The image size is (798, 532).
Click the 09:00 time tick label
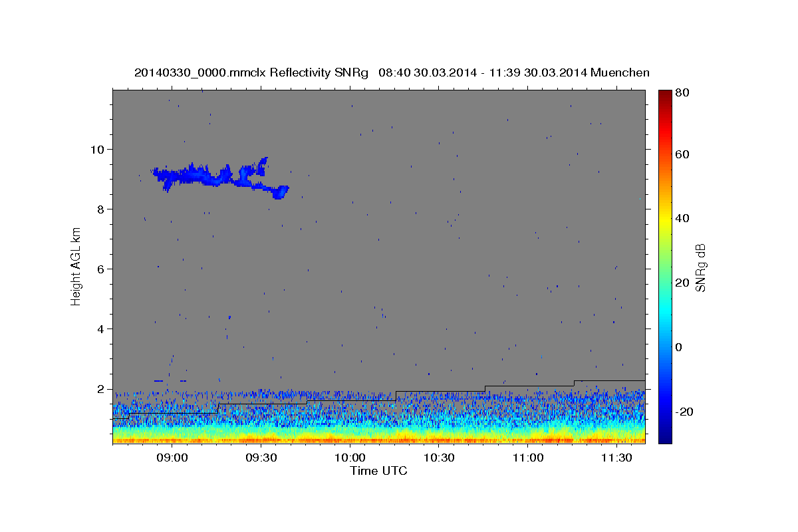pos(172,458)
